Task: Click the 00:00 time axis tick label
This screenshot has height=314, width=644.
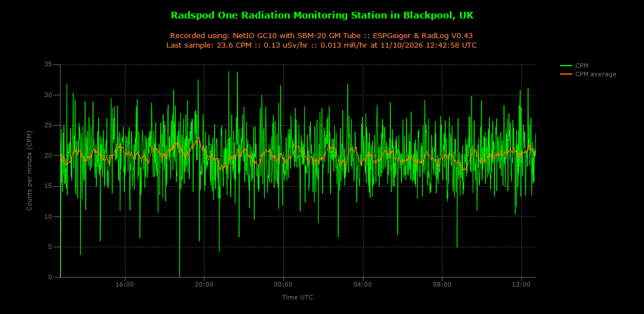Action: pos(283,284)
